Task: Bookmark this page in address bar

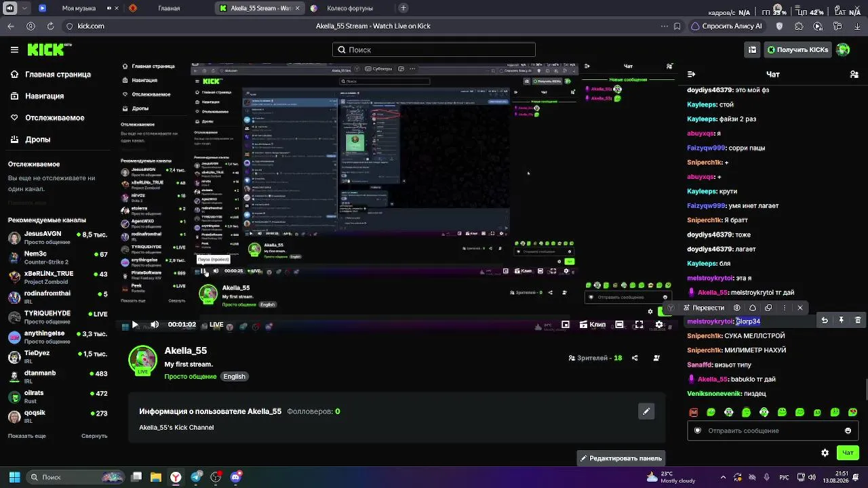Action: click(x=677, y=26)
